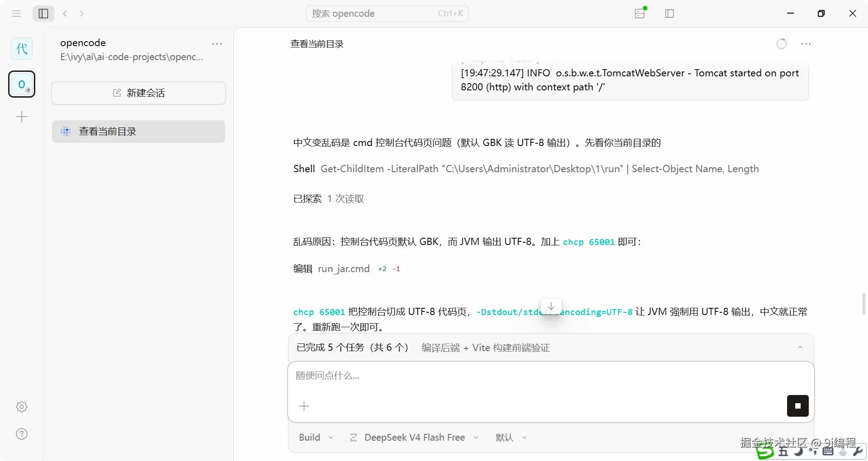
Task: Click the +2 diff count beside run_jar.cmd
Action: [x=382, y=269]
